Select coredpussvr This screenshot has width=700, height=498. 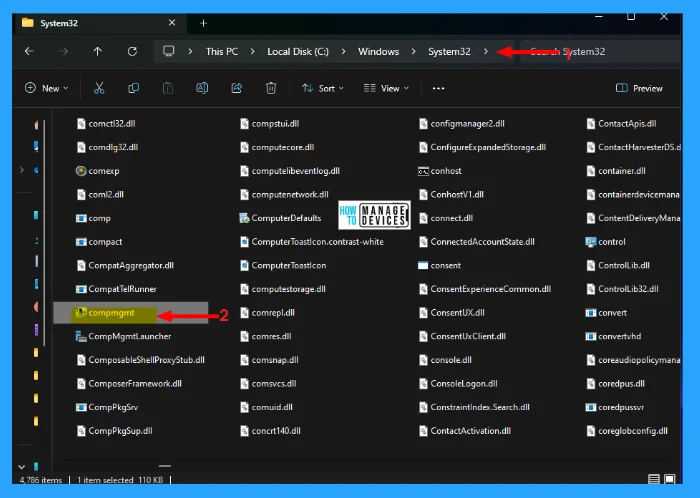tap(615, 407)
